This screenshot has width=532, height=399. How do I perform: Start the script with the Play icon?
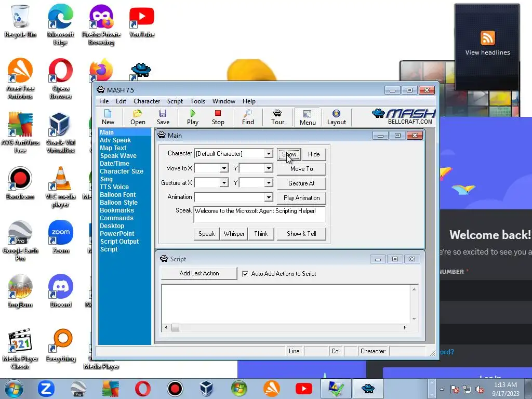coord(193,117)
